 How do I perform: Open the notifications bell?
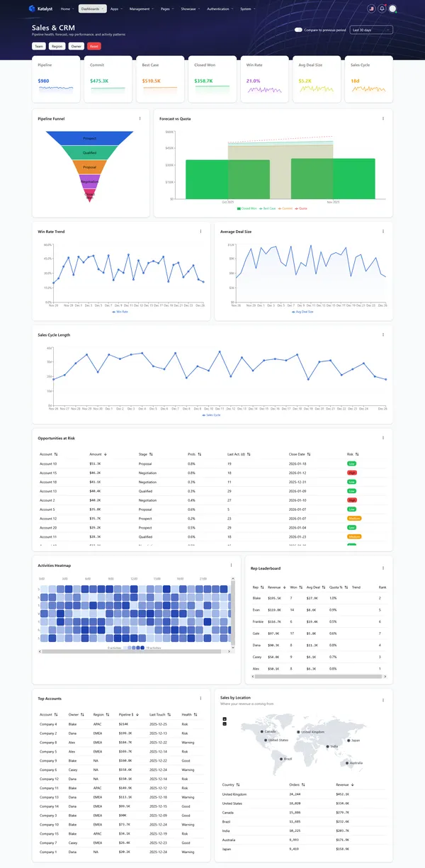[382, 9]
